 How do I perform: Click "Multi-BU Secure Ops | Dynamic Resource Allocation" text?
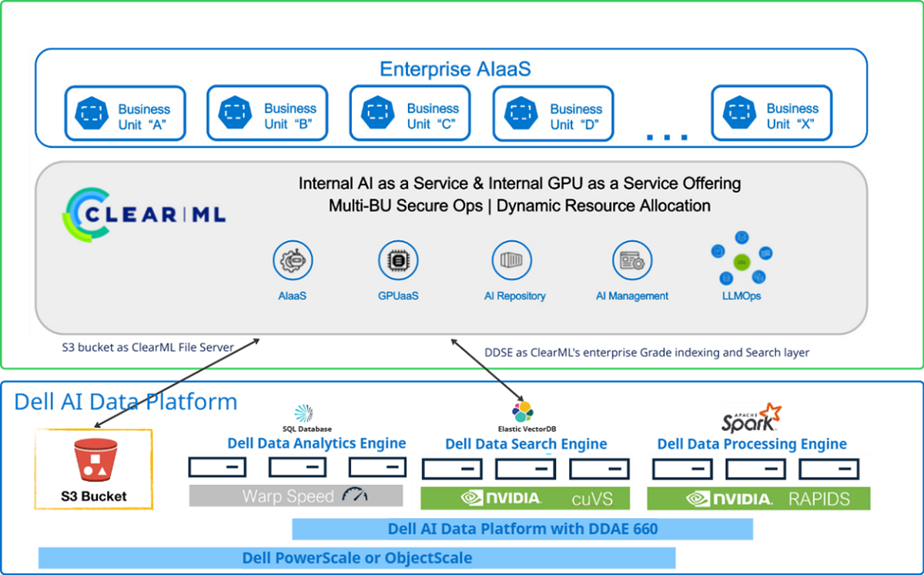point(520,206)
